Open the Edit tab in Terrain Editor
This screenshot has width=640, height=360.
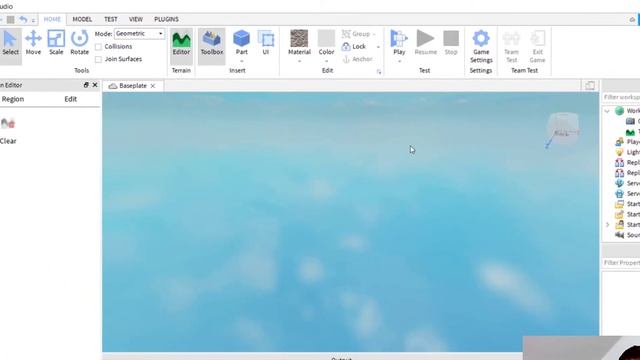coord(71,99)
